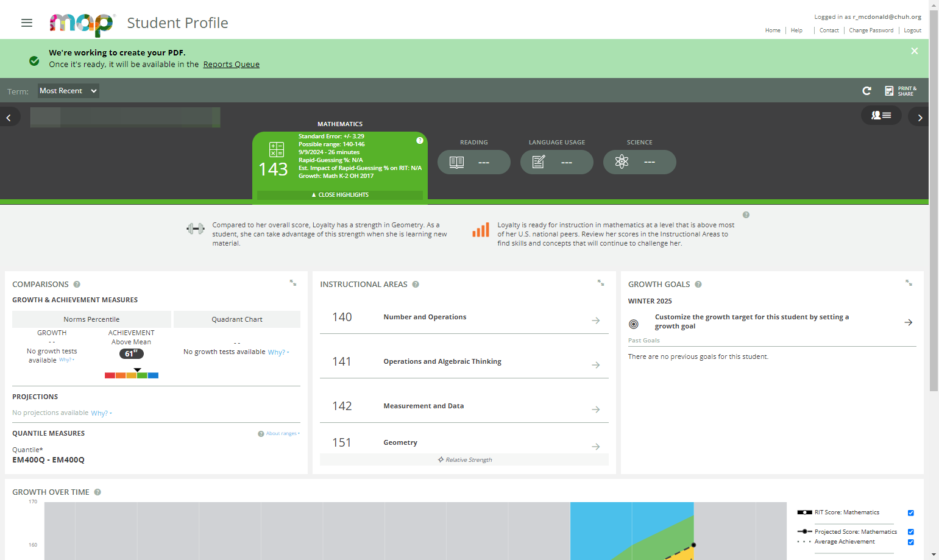Collapse with Close Highlights
This screenshot has height=560, width=939.
pos(340,195)
